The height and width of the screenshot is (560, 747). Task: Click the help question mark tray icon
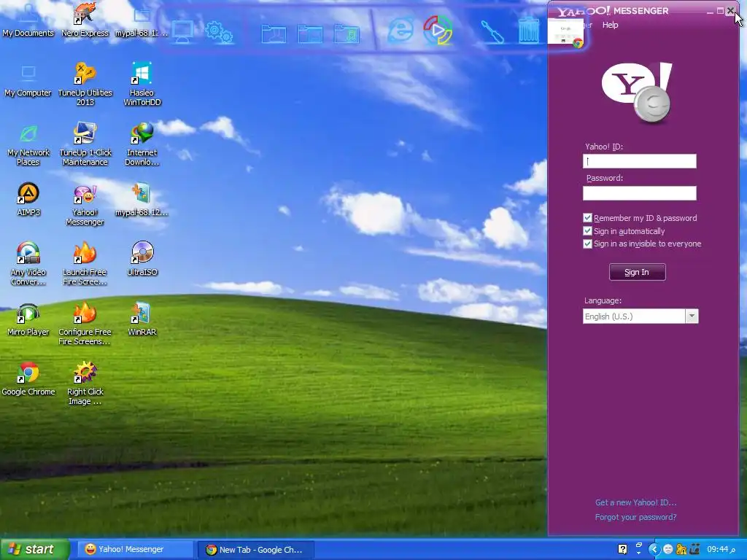(x=622, y=550)
